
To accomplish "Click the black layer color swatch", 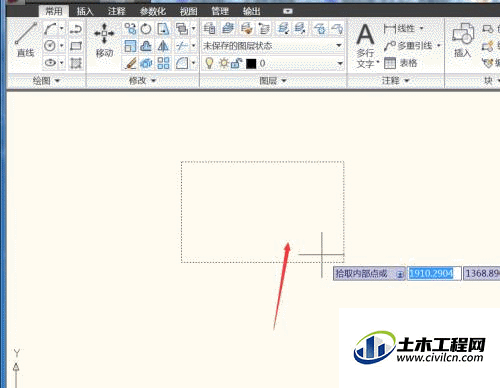I will coord(251,63).
